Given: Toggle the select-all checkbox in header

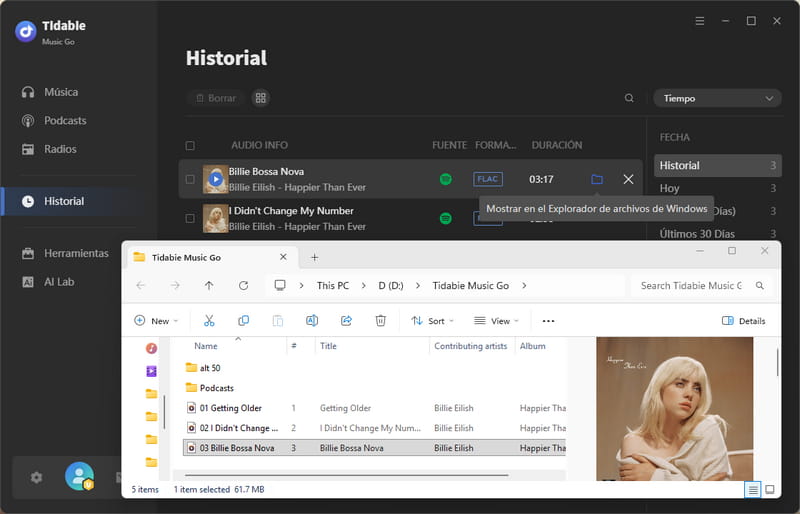Looking at the screenshot, I should coord(190,145).
